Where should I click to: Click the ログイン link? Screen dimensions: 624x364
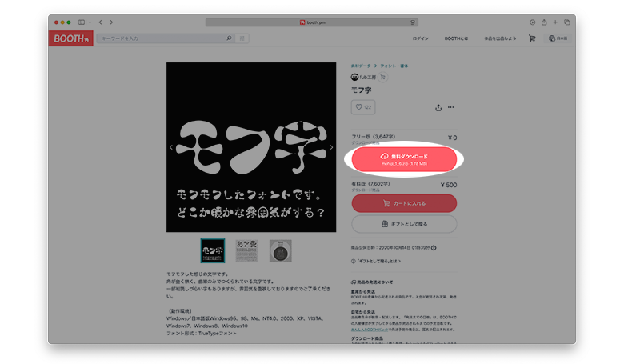[x=420, y=38]
